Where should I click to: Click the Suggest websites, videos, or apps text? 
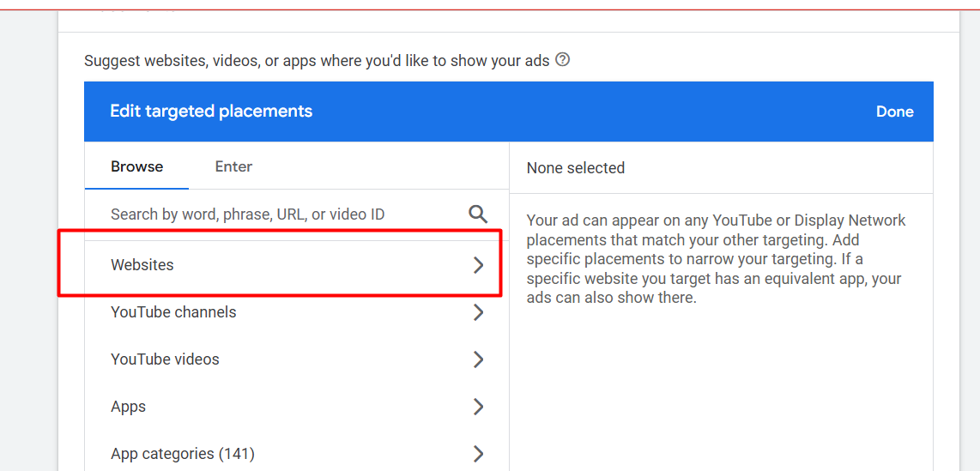click(x=317, y=61)
